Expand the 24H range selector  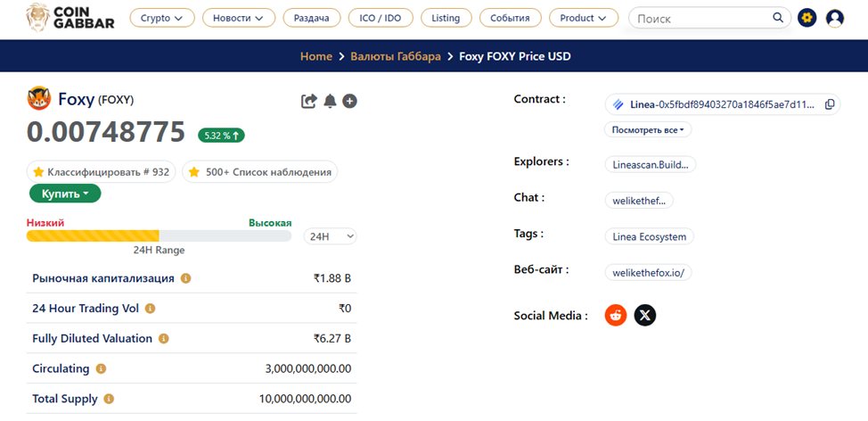point(330,236)
